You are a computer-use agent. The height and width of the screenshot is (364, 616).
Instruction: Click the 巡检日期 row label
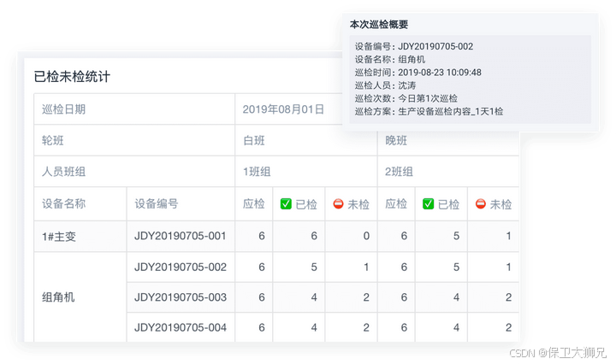click(63, 109)
